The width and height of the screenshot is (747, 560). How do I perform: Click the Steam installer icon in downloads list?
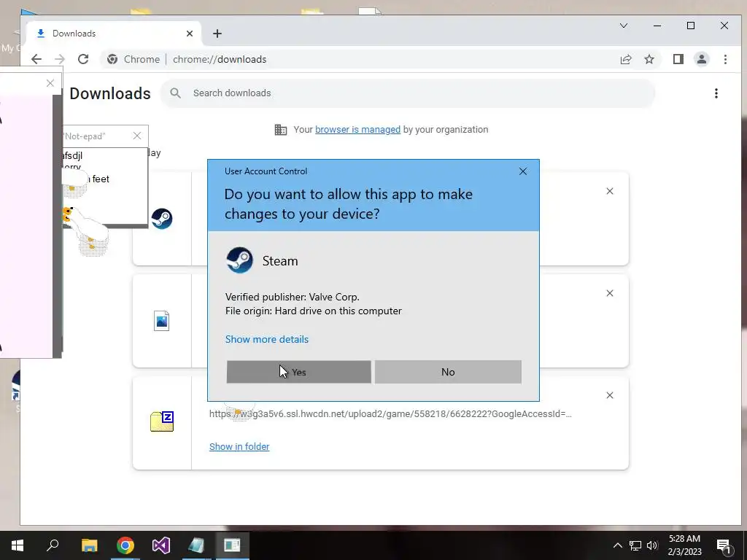click(162, 219)
